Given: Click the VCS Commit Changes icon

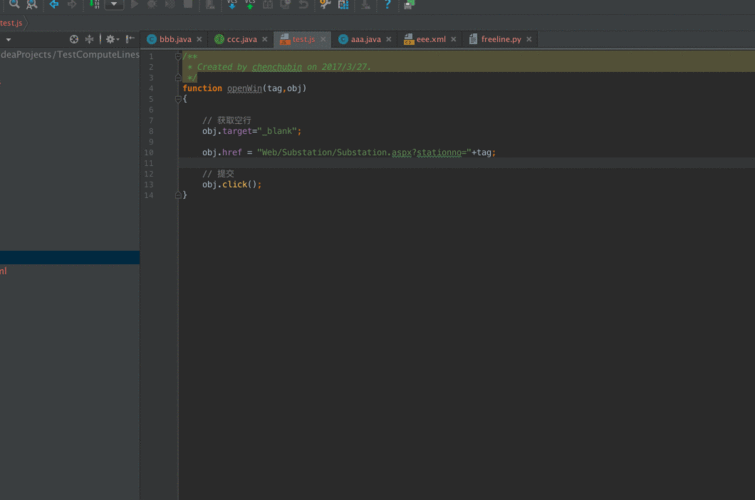Looking at the screenshot, I should click(250, 5).
